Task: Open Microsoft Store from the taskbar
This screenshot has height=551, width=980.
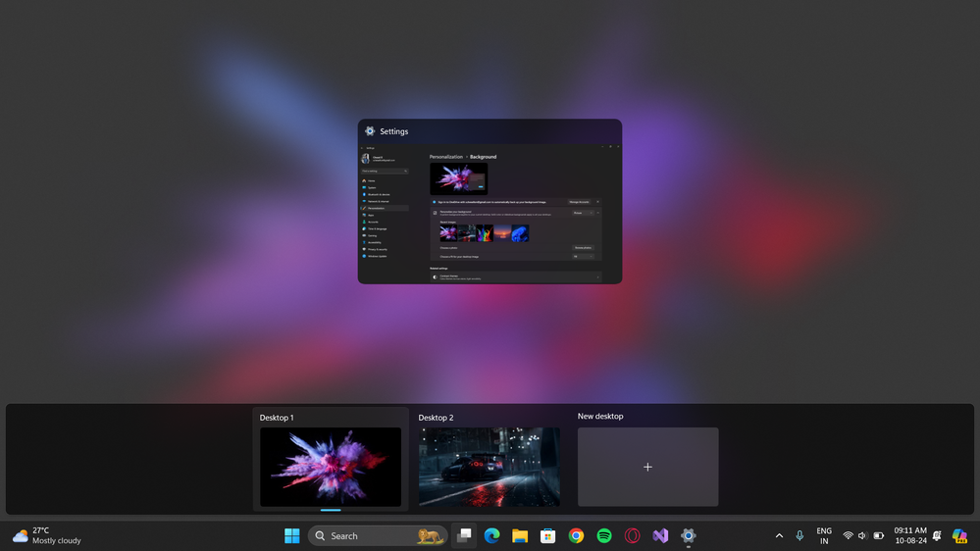Action: (548, 535)
